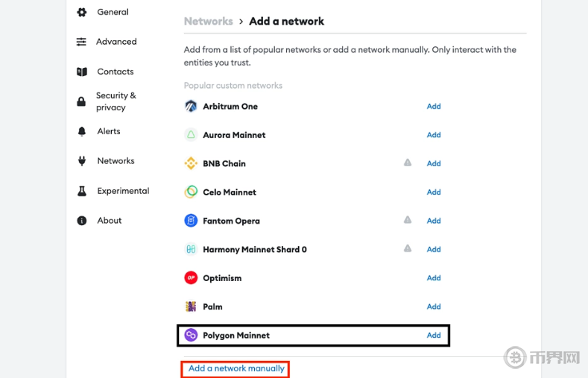The width and height of the screenshot is (588, 378).
Task: Click the Optimism red logo icon
Action: [x=191, y=278]
